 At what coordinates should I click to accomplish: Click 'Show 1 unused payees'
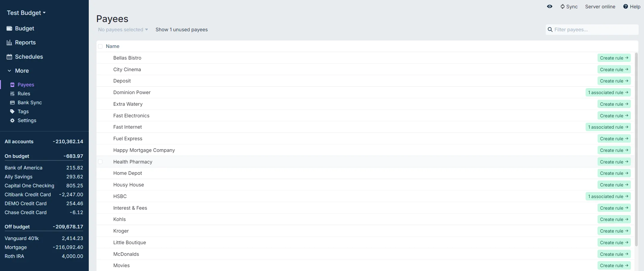point(181,29)
